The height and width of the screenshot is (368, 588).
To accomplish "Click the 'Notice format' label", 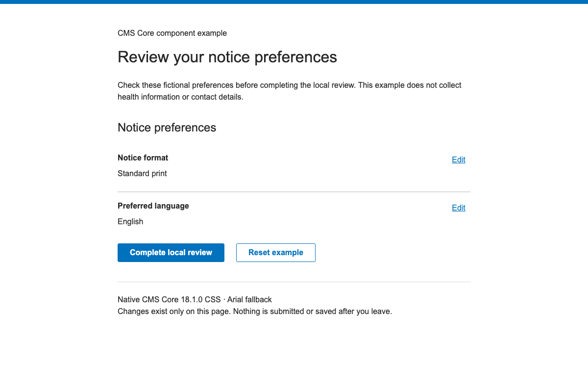I will pyautogui.click(x=143, y=158).
